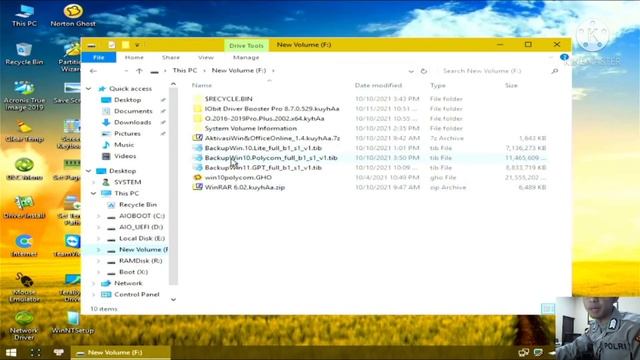Select Videos in navigation pane
640x360 pixels.
tap(125, 156)
